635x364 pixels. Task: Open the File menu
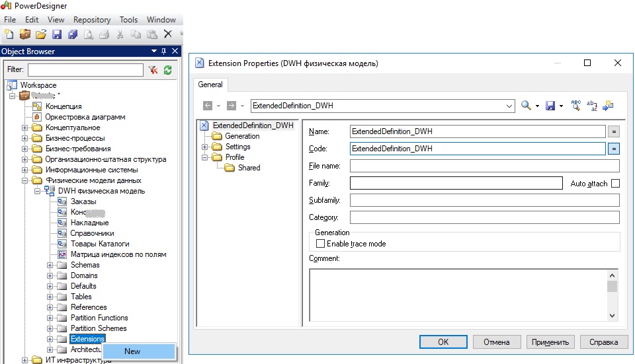[10, 19]
